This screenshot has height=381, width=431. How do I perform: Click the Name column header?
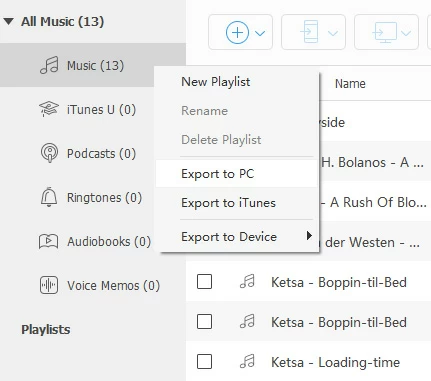(350, 83)
